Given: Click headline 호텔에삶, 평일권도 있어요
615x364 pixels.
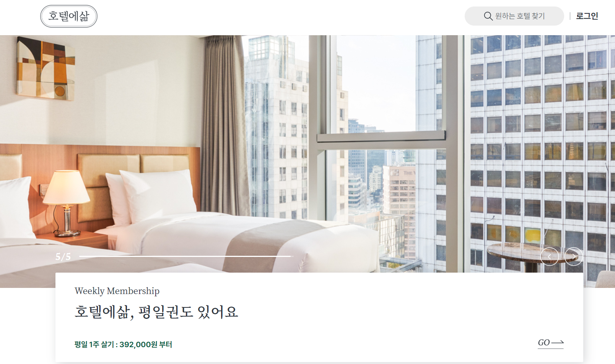Looking at the screenshot, I should point(156,312).
